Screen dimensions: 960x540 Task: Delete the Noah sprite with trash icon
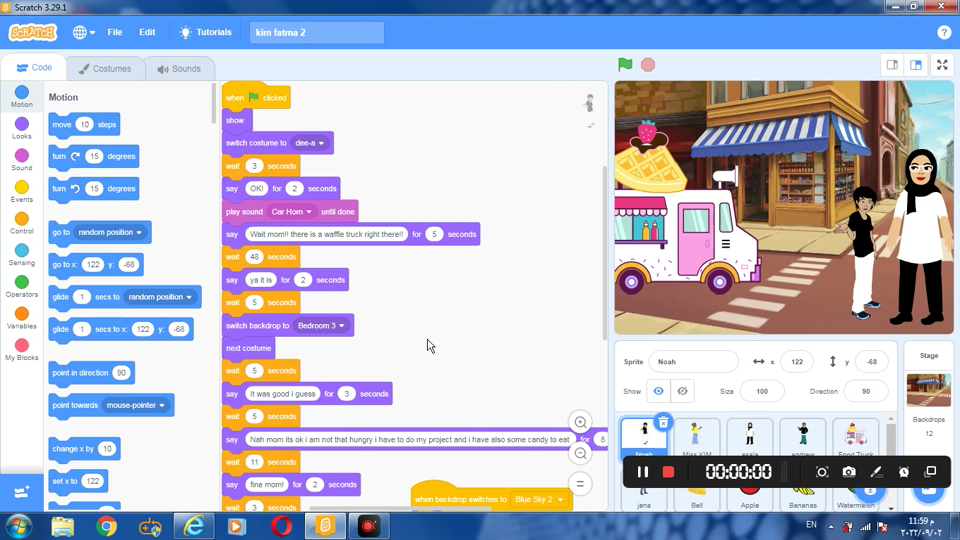point(663,422)
